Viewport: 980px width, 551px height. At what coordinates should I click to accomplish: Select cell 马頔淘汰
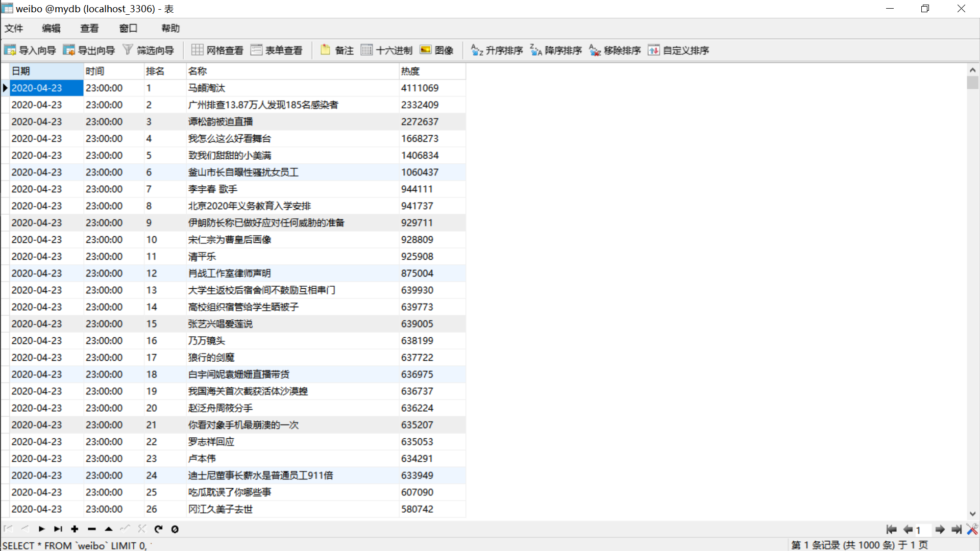point(292,88)
